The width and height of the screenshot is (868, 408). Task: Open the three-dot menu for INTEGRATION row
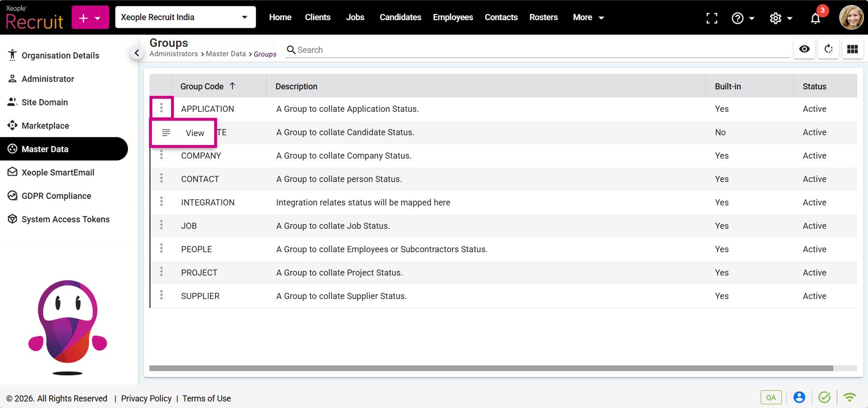(162, 202)
